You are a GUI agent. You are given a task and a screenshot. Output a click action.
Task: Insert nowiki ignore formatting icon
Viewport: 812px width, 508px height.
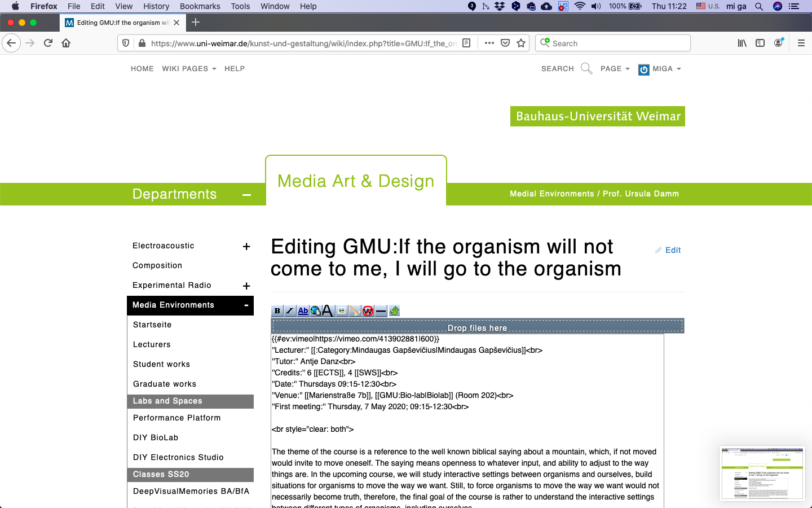tap(368, 311)
